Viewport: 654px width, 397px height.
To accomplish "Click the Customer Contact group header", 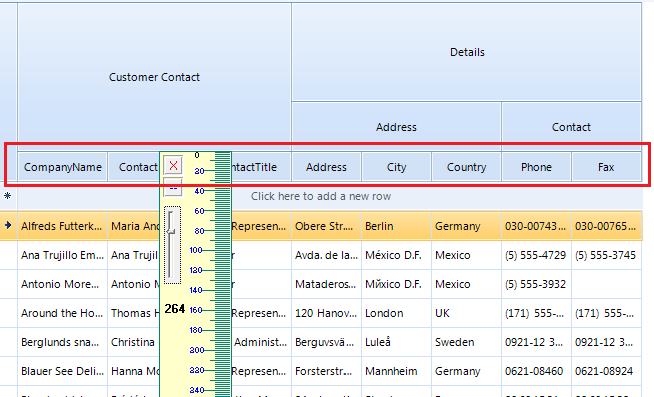I will coord(154,77).
